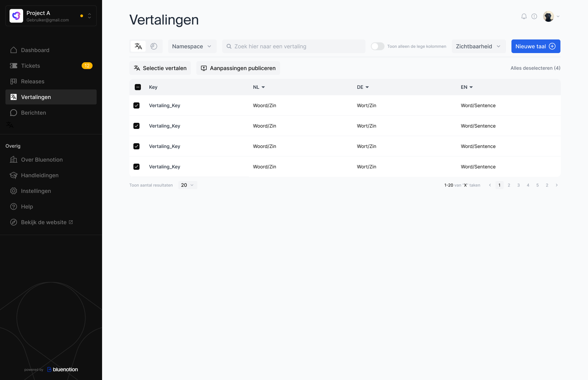Go to next page arrow in pagination

tap(557, 185)
